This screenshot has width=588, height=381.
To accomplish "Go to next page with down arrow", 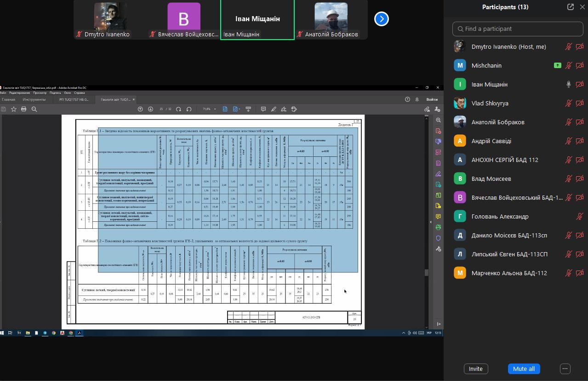I will [150, 109].
